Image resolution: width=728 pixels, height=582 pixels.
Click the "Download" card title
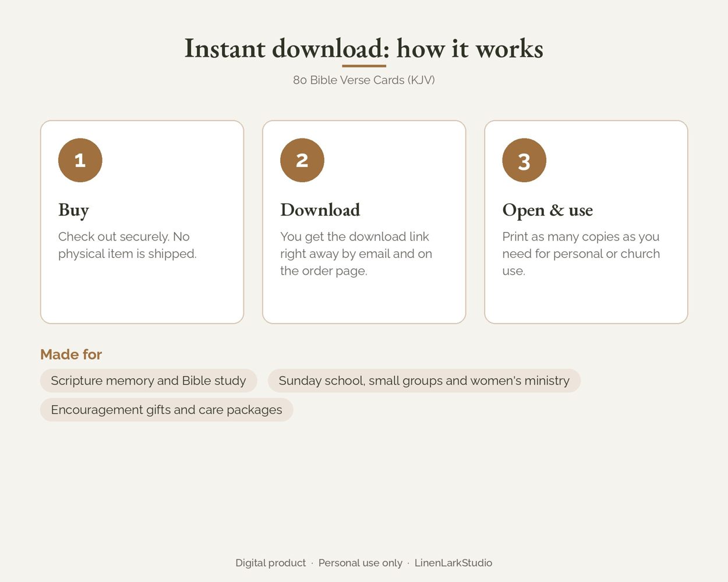[320, 210]
